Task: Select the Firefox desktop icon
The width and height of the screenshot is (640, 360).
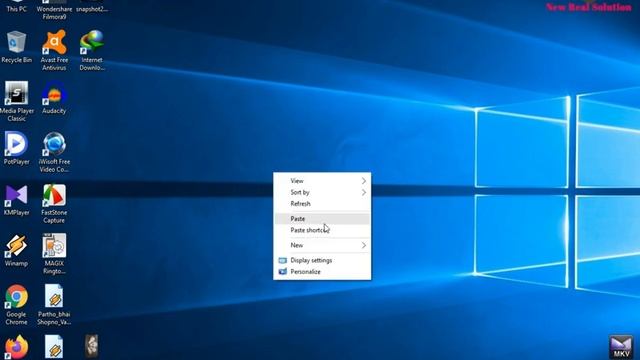Action: [x=16, y=347]
